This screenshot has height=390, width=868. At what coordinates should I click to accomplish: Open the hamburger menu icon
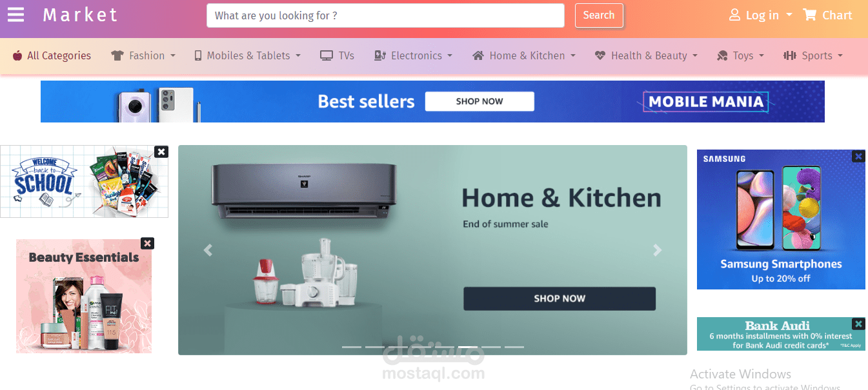[15, 15]
